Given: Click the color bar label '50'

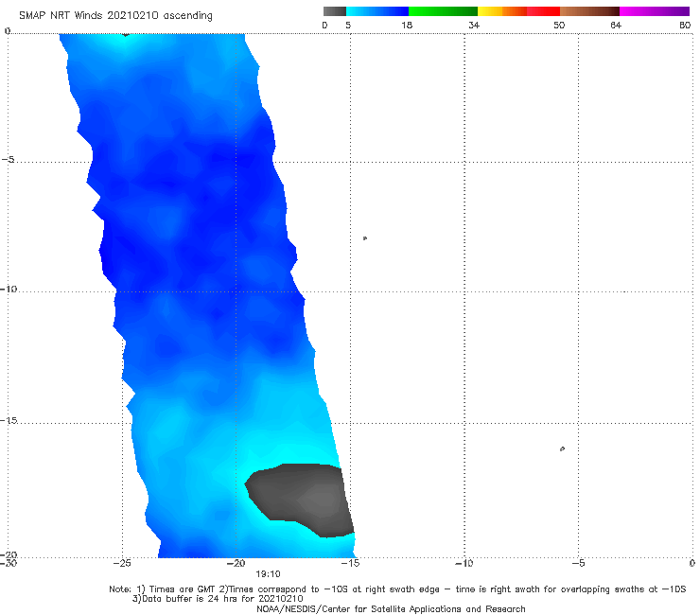Looking at the screenshot, I should click(559, 25).
